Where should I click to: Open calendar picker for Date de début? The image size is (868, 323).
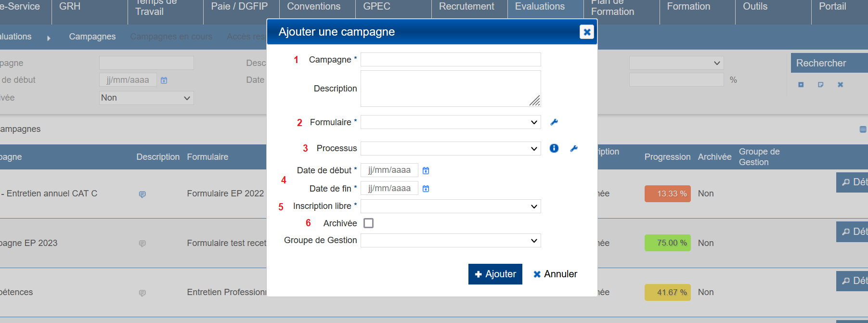426,170
